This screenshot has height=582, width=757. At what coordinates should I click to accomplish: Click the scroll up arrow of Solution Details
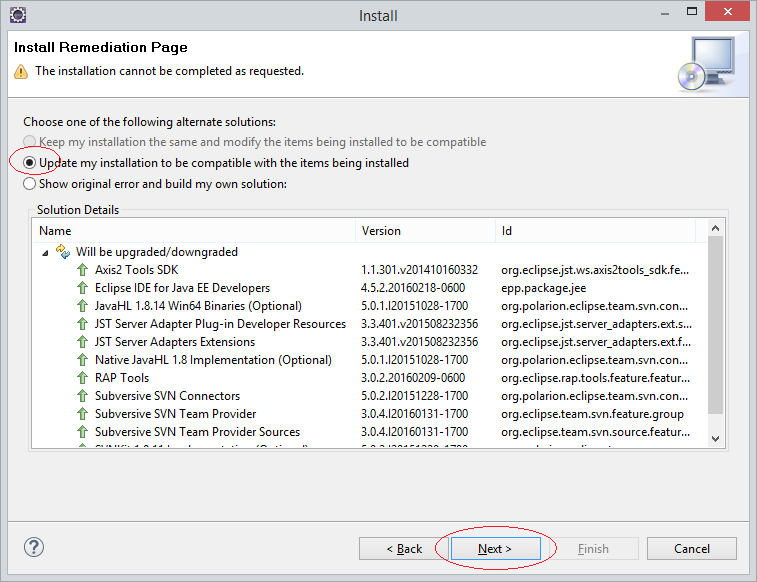point(715,228)
